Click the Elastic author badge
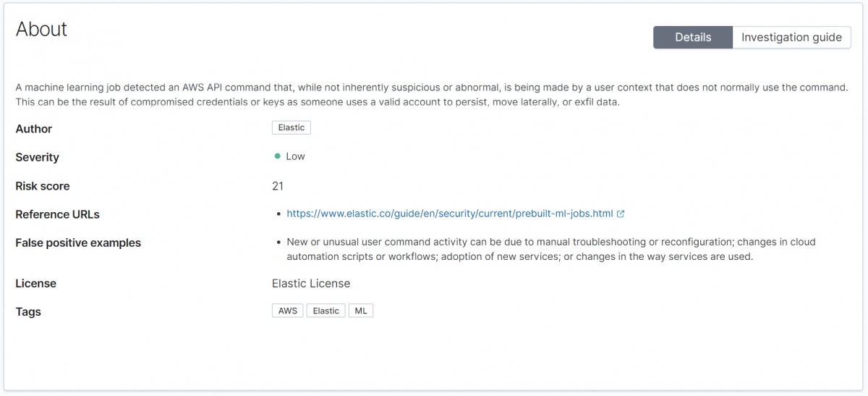Viewport: 868px width, 396px height. pyautogui.click(x=292, y=127)
